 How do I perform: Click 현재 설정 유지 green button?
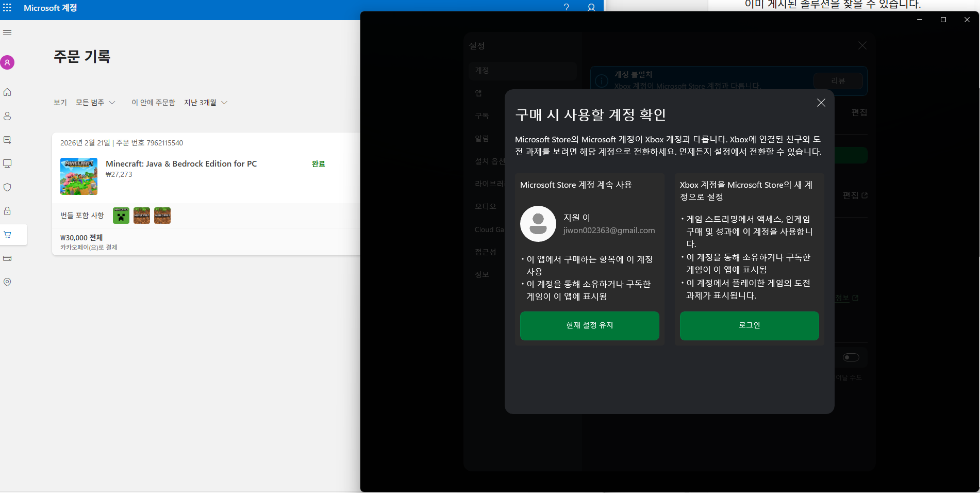pos(590,325)
